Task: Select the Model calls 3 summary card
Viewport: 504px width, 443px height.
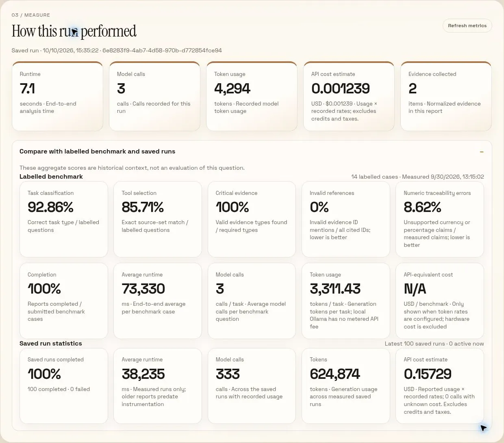Action: pyautogui.click(x=154, y=96)
